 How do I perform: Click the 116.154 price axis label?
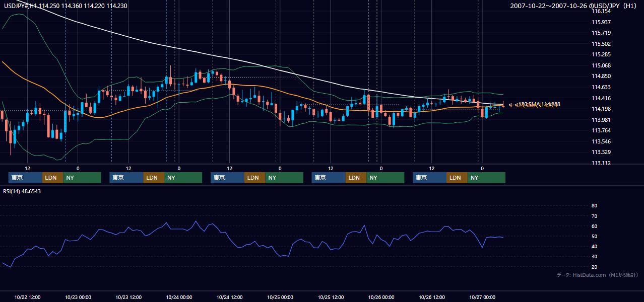click(601, 11)
